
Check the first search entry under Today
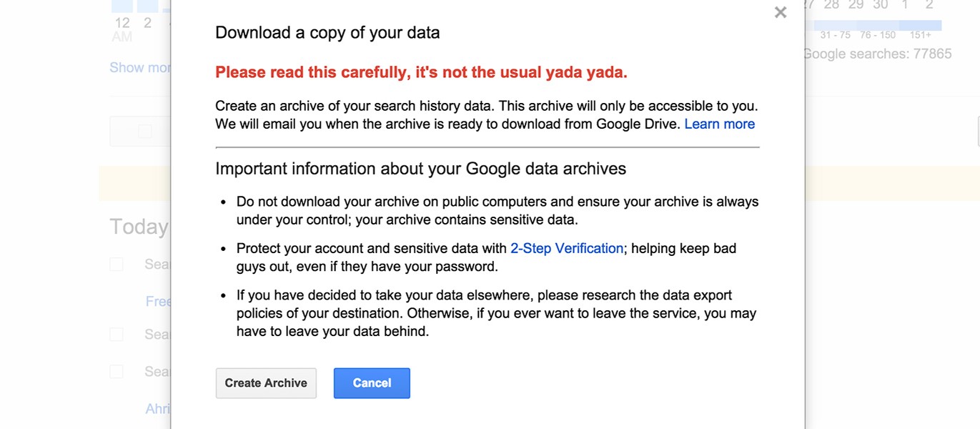tap(117, 265)
